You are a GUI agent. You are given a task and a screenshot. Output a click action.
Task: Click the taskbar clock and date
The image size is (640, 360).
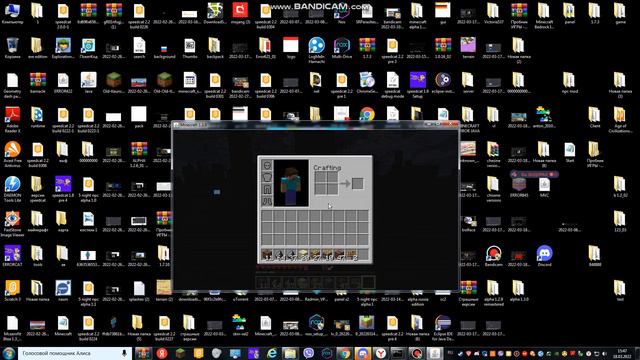pos(622,353)
